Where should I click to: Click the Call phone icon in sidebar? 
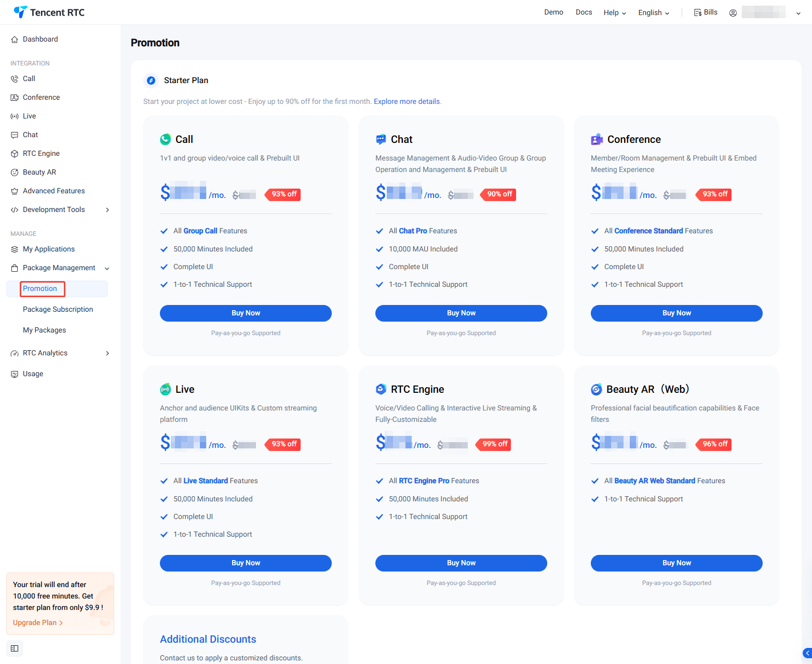pyautogui.click(x=15, y=79)
